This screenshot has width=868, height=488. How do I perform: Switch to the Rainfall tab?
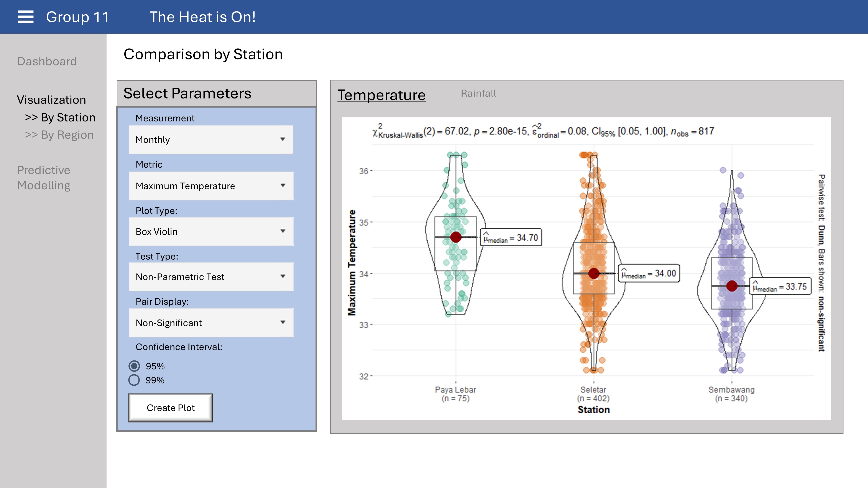coord(478,93)
